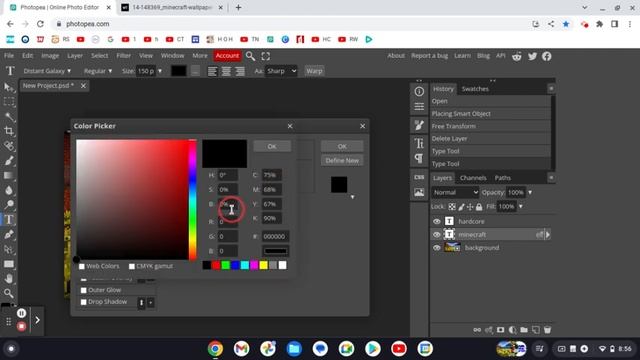The height and width of the screenshot is (360, 640).
Task: Select the Blur drop tool
Action: coord(9,190)
